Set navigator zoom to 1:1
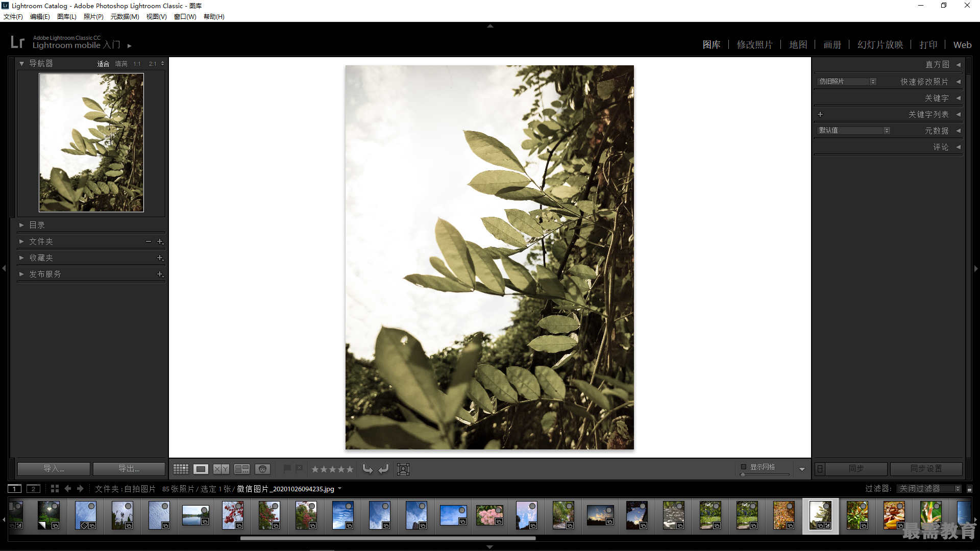This screenshot has height=551, width=980. [137, 64]
